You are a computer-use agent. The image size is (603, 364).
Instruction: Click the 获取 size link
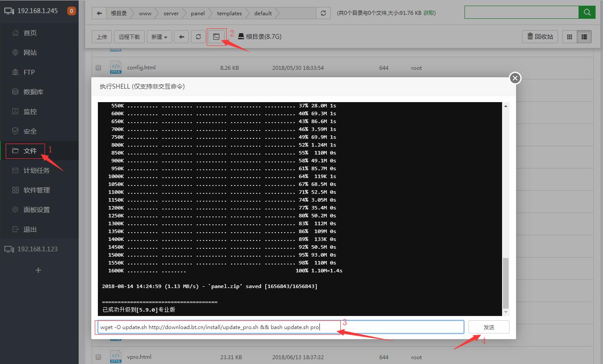pyautogui.click(x=429, y=13)
